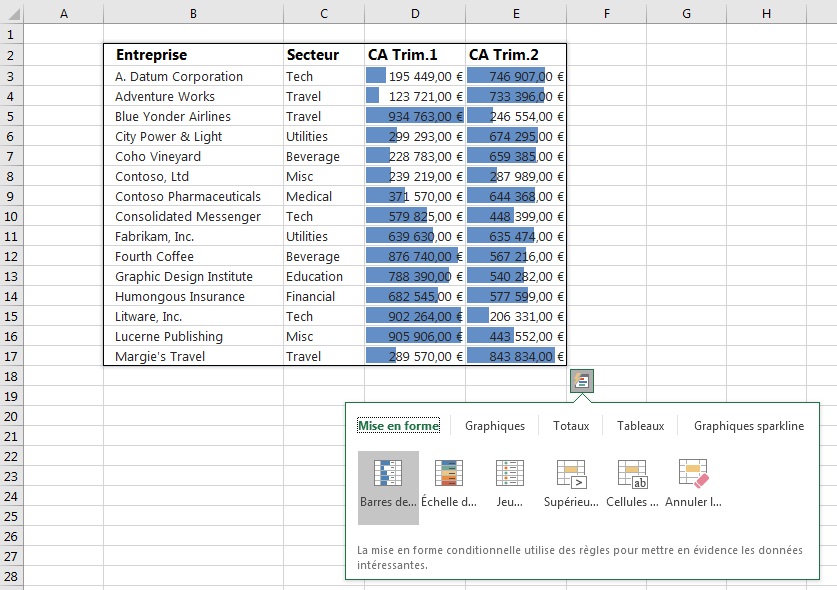Screen dimensions: 837x590
Task: Select the Contoso, Ltd cell
Action: [193, 176]
